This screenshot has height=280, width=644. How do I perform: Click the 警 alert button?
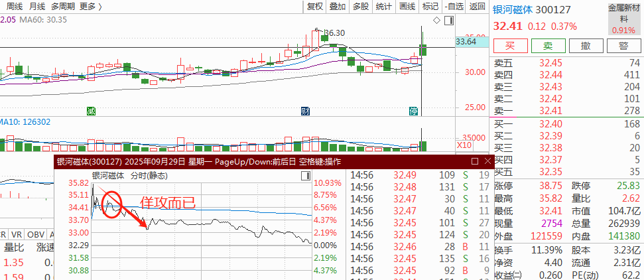point(624,46)
